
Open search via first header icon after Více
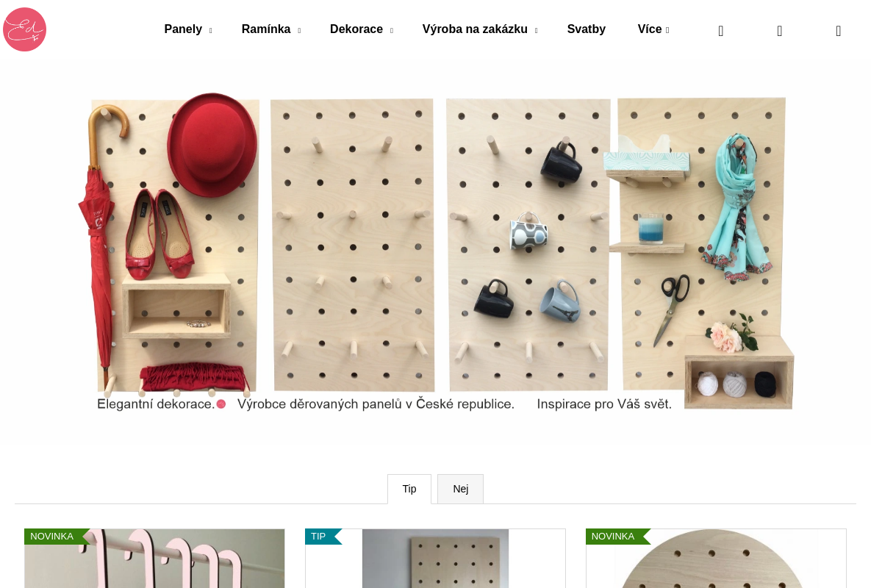(x=721, y=30)
